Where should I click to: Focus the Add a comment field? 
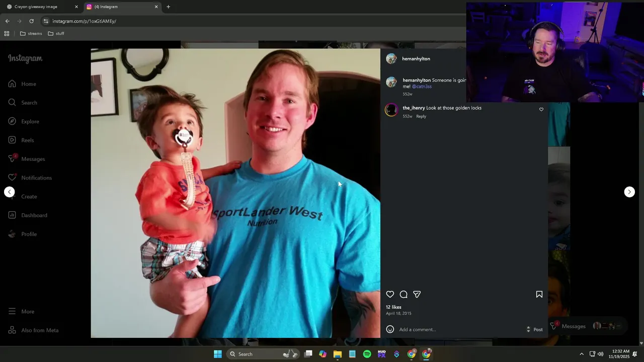[x=460, y=330]
